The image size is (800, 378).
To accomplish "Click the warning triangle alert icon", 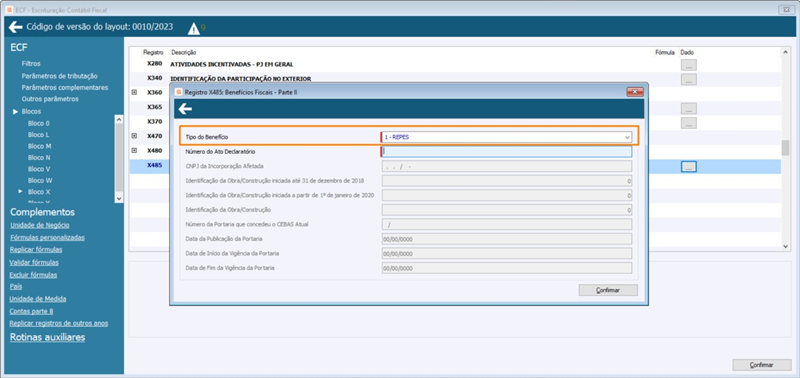I will [x=194, y=29].
